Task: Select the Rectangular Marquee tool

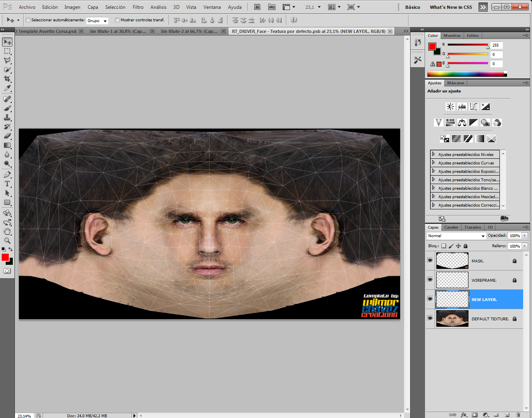Action: (7, 51)
